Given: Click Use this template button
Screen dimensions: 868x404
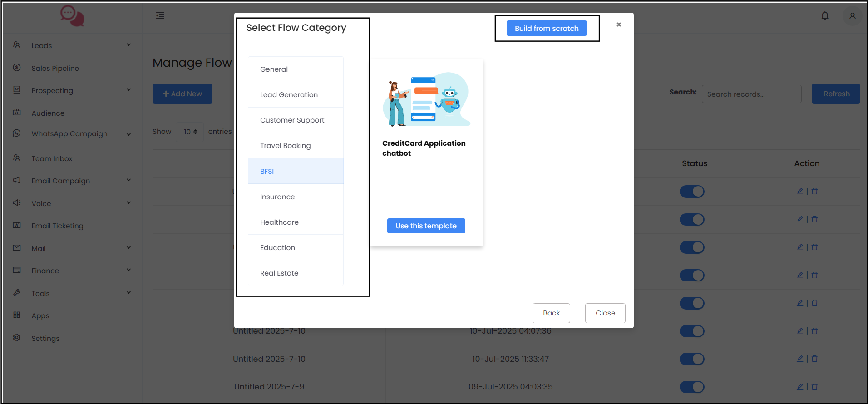Looking at the screenshot, I should [426, 226].
